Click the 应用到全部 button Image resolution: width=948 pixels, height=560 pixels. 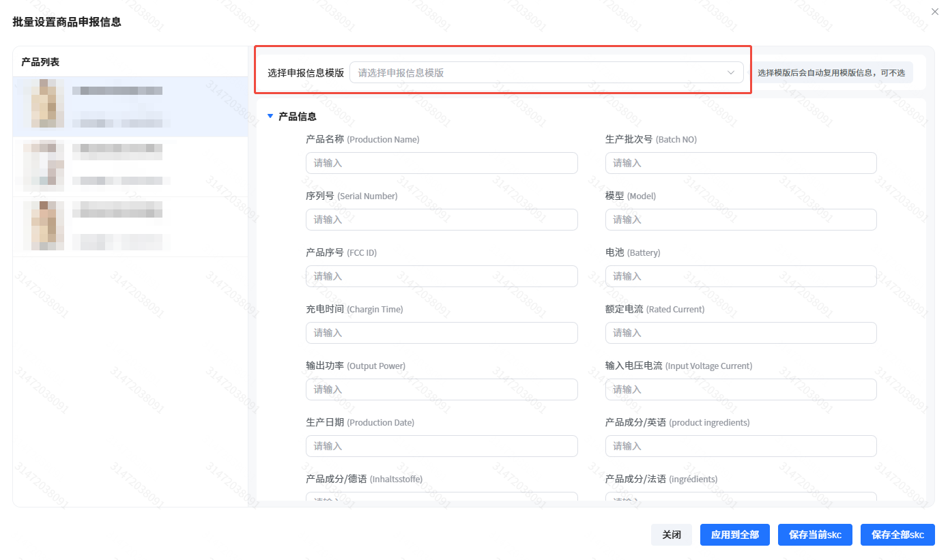click(x=734, y=535)
